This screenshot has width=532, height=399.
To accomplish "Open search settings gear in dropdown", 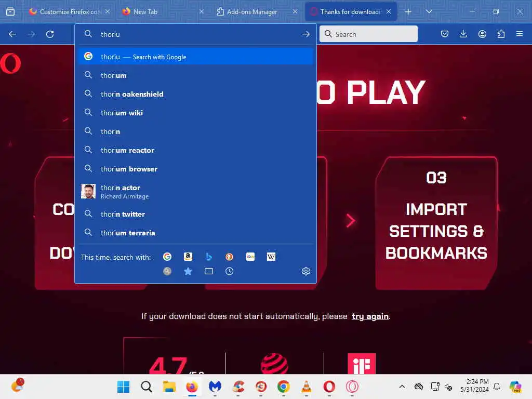I will pos(306,271).
